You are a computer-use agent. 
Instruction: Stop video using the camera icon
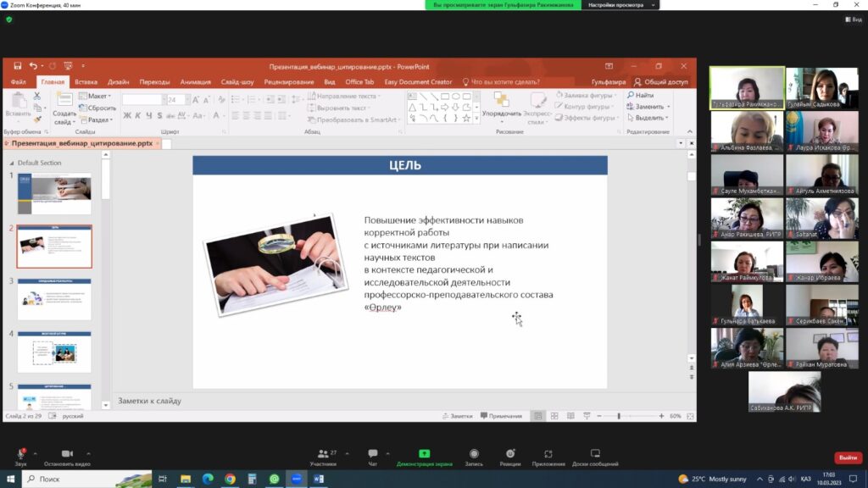point(67,454)
